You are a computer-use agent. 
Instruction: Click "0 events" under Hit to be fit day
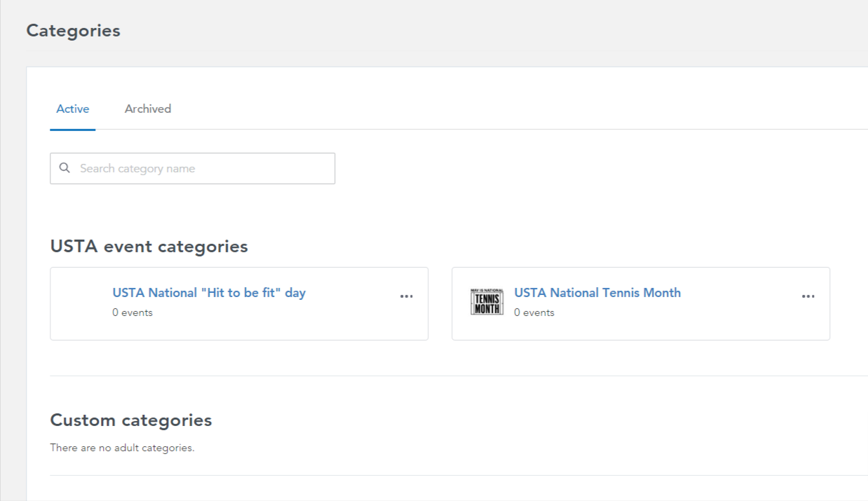tap(133, 313)
